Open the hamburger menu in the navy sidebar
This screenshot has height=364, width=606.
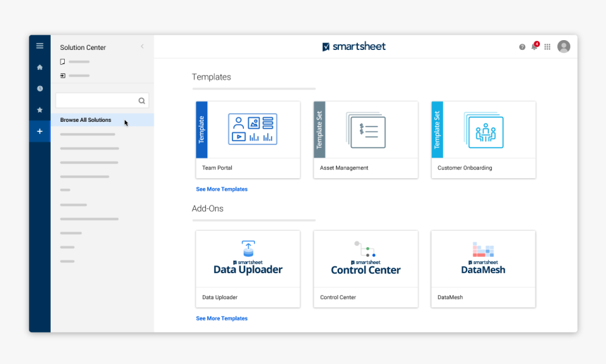pos(39,46)
